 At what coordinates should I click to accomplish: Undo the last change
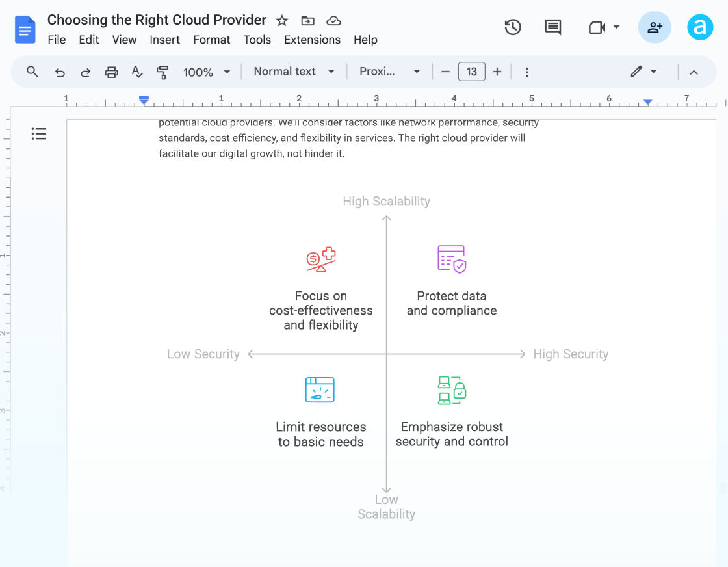[60, 72]
